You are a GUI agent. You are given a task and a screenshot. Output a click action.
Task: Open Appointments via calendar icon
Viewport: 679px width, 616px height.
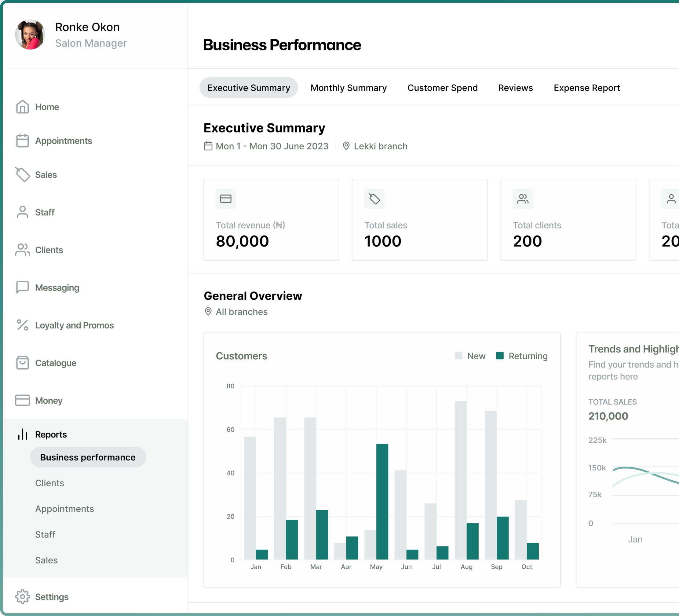(x=22, y=141)
